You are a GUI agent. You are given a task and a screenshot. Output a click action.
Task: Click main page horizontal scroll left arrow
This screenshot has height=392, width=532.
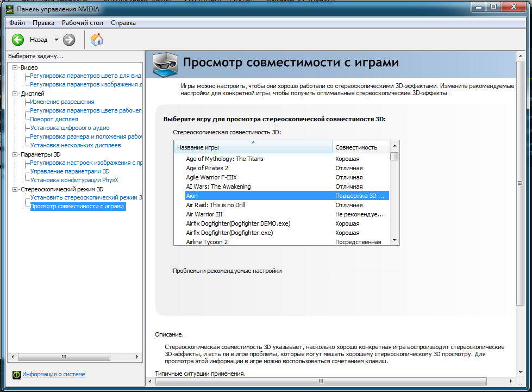tap(151, 382)
